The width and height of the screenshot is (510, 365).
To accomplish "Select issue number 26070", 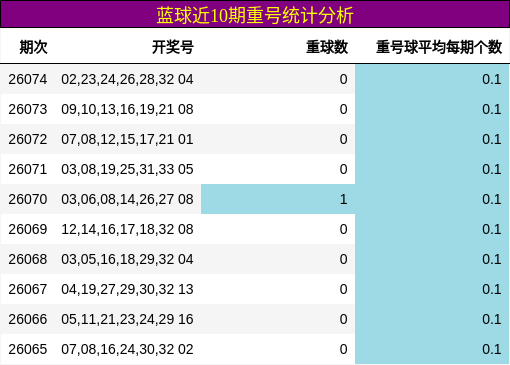I will 28,199.
